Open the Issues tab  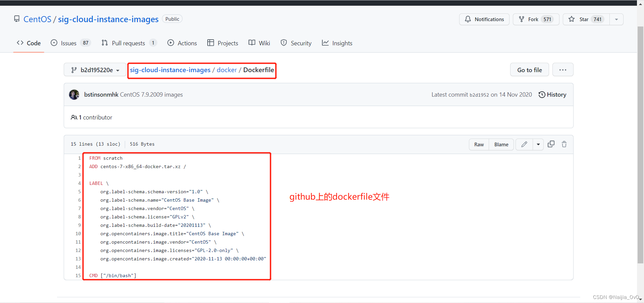pos(71,43)
